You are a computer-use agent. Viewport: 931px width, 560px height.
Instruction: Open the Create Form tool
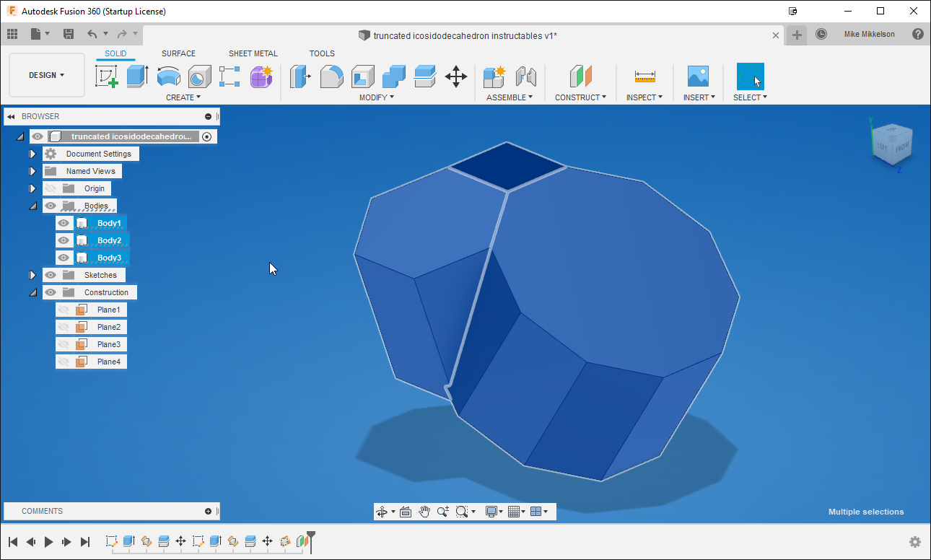tap(261, 76)
